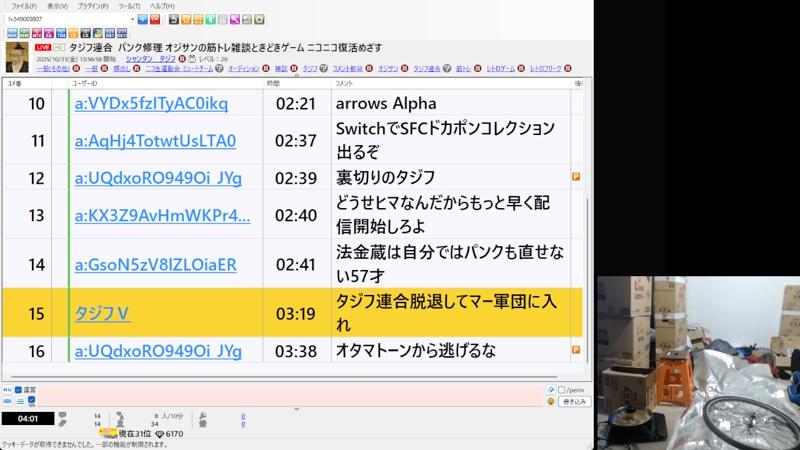Click user link in row 16
Viewport: 800px width, 450px height.
pos(158,351)
